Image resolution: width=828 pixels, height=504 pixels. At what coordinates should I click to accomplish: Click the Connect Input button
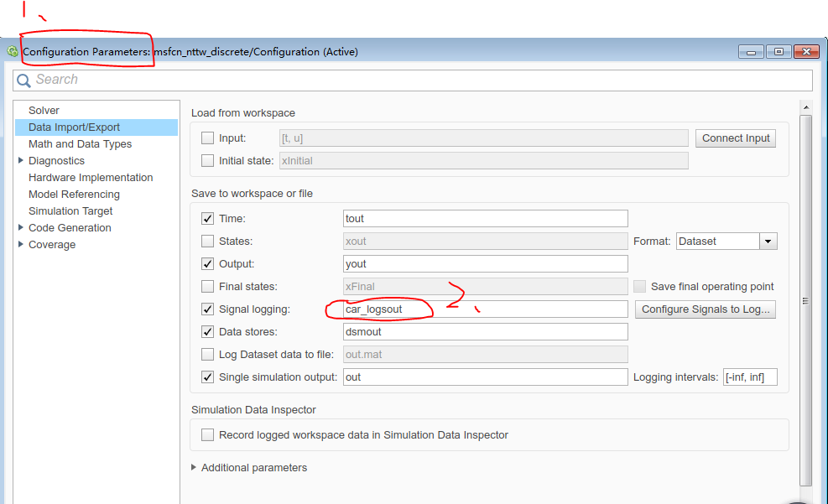pos(735,138)
